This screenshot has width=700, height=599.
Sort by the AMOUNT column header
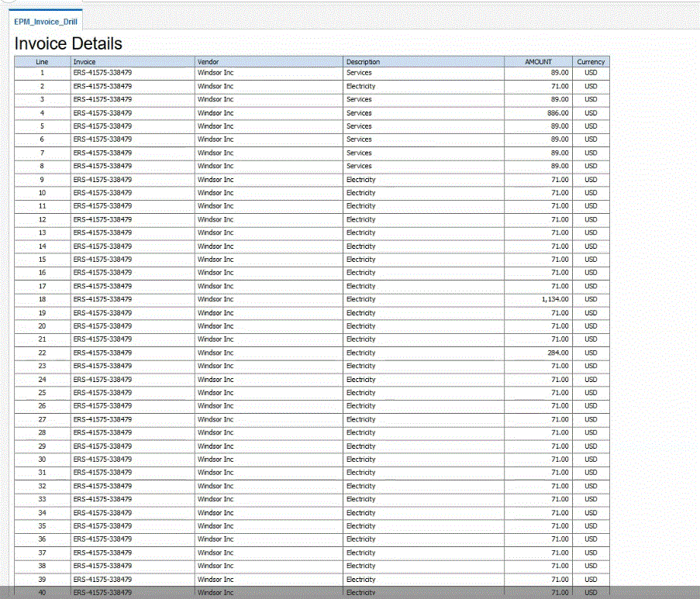coord(537,61)
